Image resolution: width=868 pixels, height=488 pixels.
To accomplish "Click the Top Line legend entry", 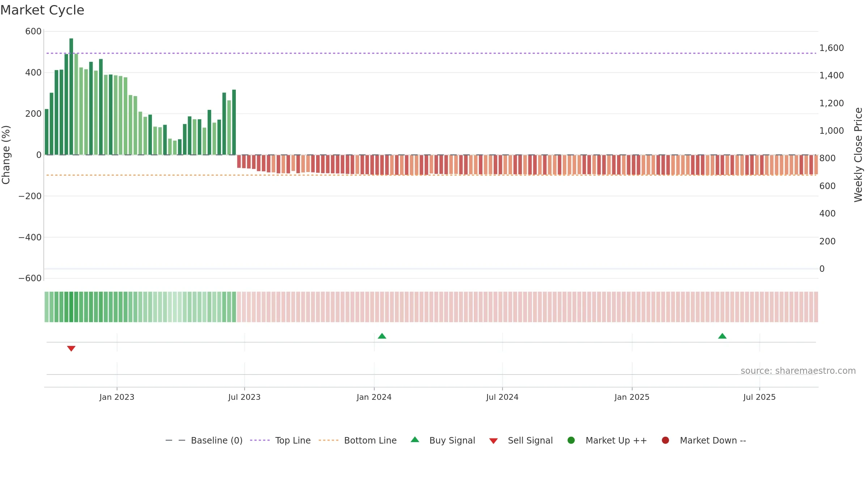I will [280, 440].
